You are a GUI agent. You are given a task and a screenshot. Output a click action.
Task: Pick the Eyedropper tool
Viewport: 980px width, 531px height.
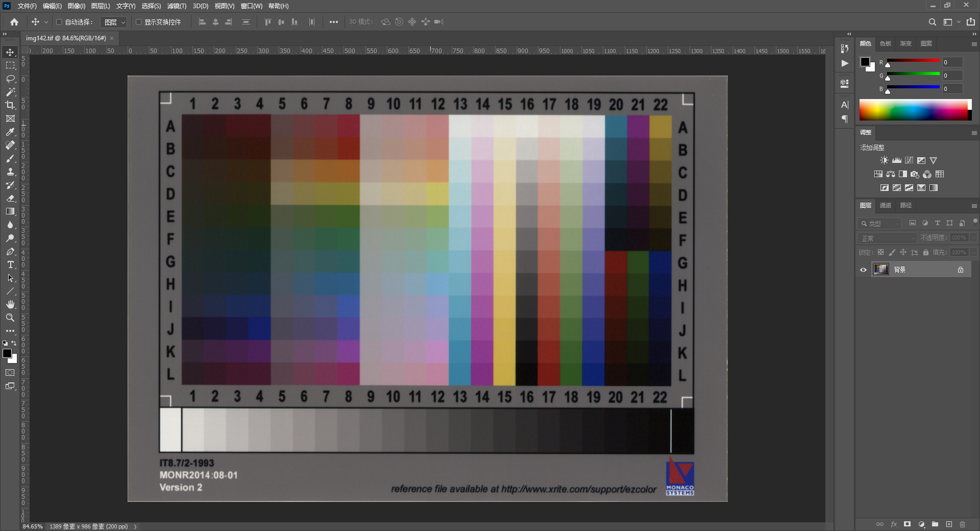click(x=10, y=132)
